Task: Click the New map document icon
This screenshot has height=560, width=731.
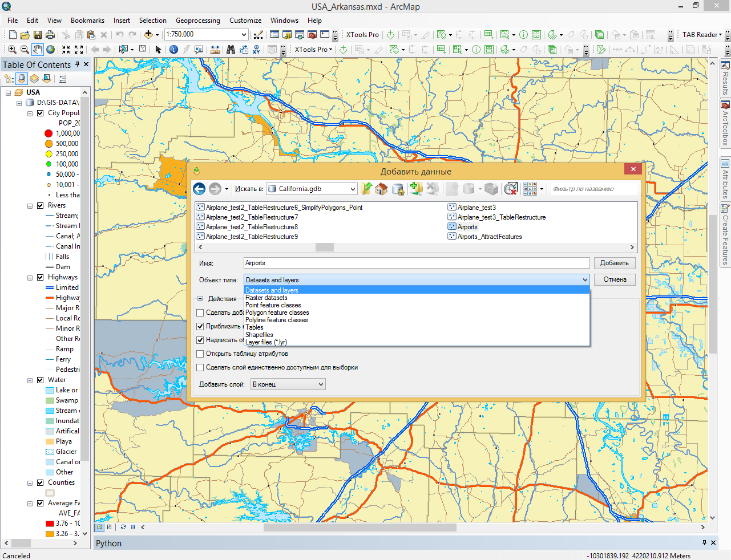Action: click(13, 35)
